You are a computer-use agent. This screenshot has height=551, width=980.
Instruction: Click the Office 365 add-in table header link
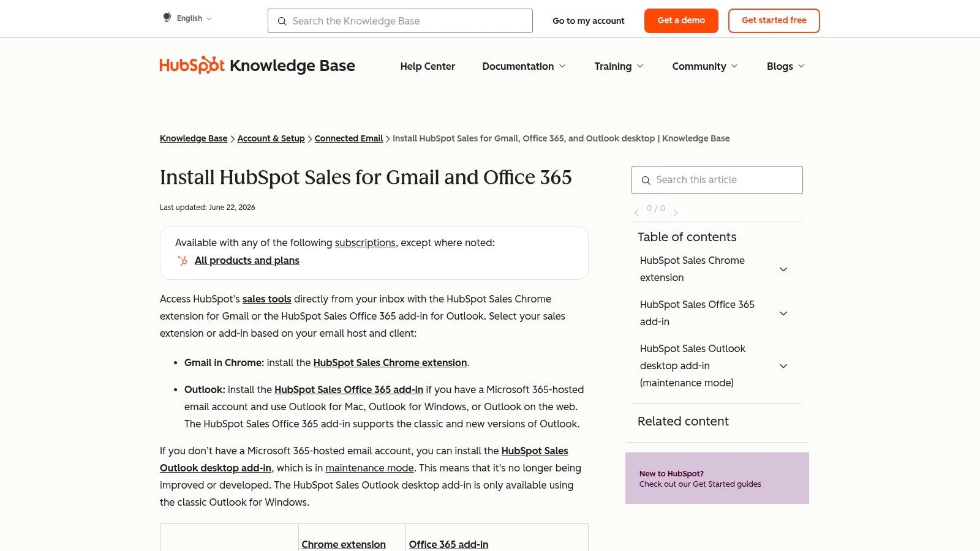pyautogui.click(x=448, y=544)
